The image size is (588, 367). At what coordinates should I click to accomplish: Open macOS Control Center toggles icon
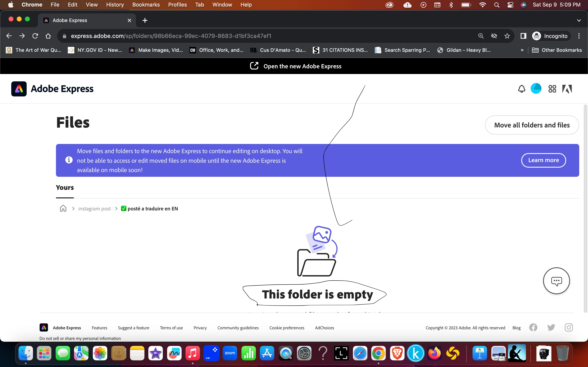[x=510, y=5]
